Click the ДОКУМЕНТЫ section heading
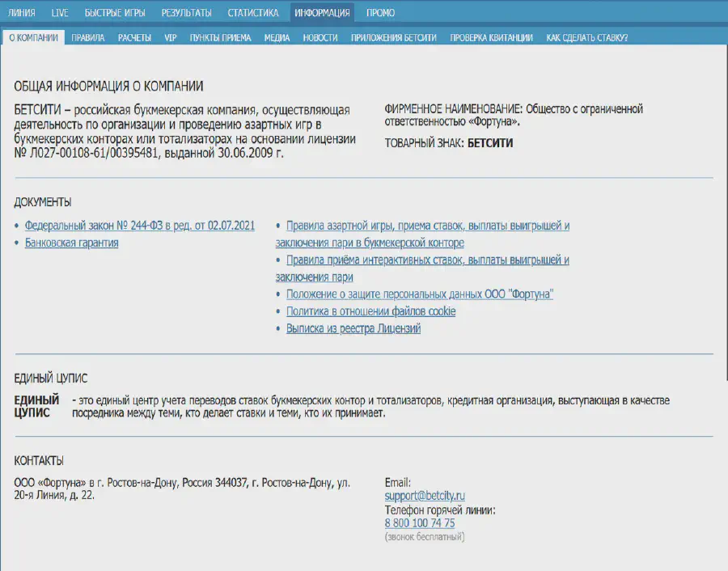The width and height of the screenshot is (728, 571). tap(43, 202)
